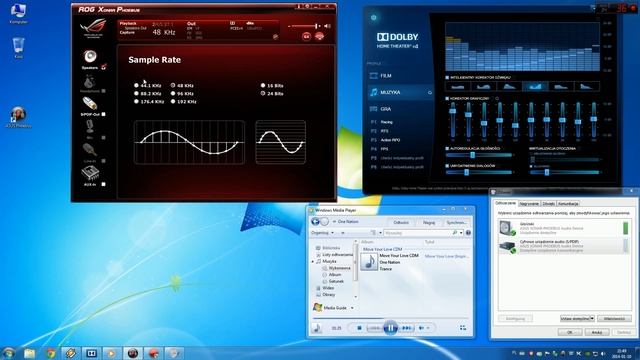Image resolution: width=640 pixels, height=360 pixels.
Task: Toggle Korektor Graficzny checkbox
Action: (447, 98)
